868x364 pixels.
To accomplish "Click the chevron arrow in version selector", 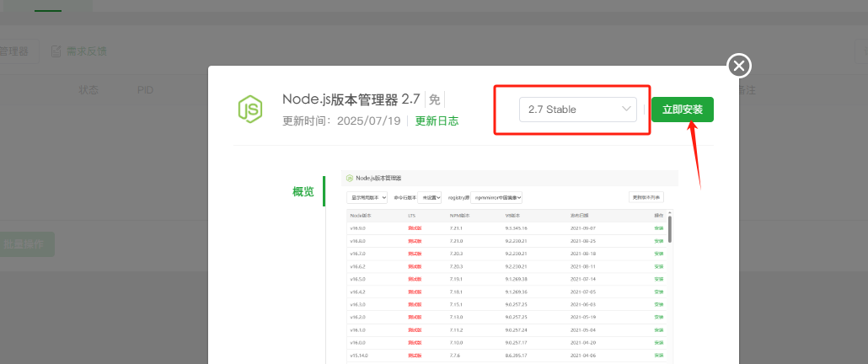I will [626, 109].
